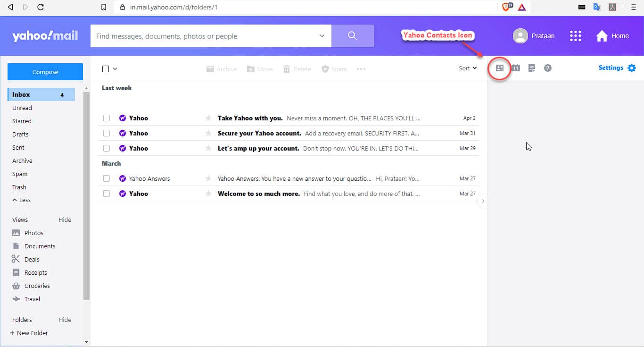
Task: Open the Sort dropdown
Action: click(468, 68)
